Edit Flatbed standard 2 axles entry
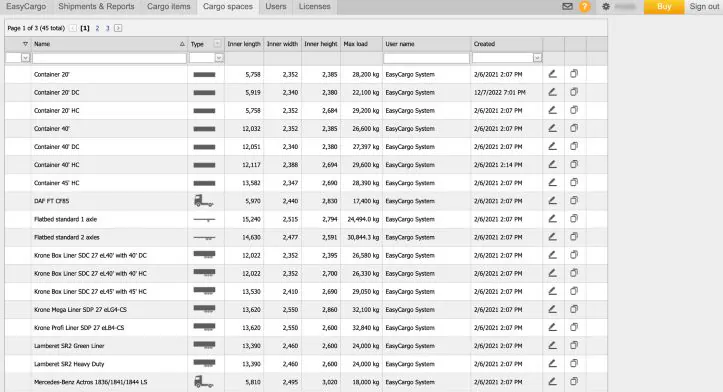723x392 pixels. 552,237
